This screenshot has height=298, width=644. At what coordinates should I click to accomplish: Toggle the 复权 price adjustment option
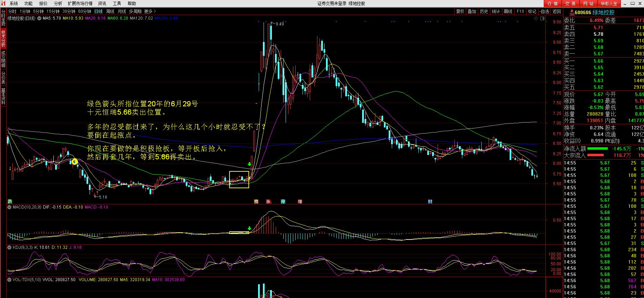[x=460, y=11]
